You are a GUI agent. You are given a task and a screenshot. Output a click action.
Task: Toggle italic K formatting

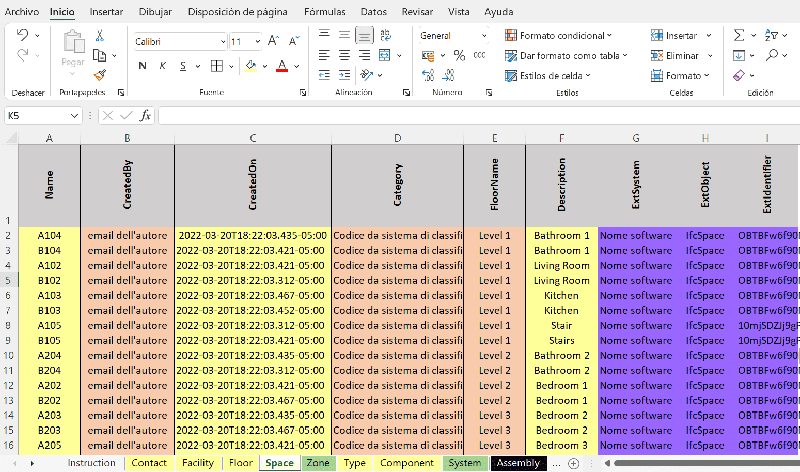click(162, 66)
